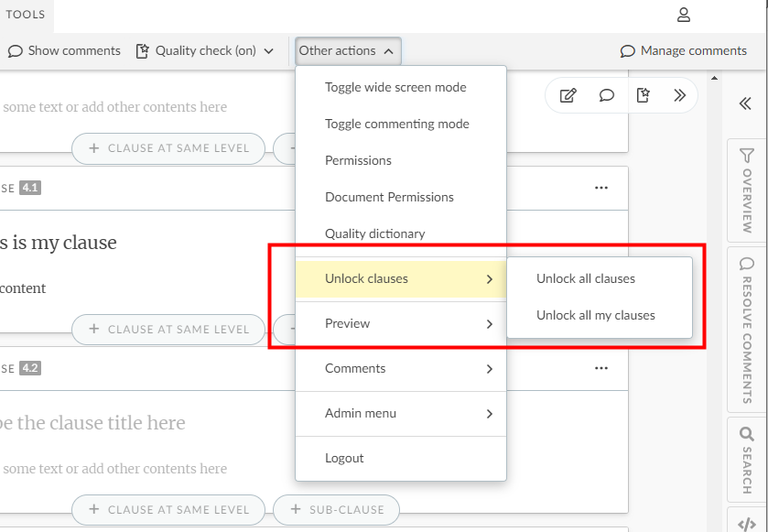Screen dimensions: 768x532
Task: Click the scrollbar up arrow
Action: pyautogui.click(x=714, y=78)
